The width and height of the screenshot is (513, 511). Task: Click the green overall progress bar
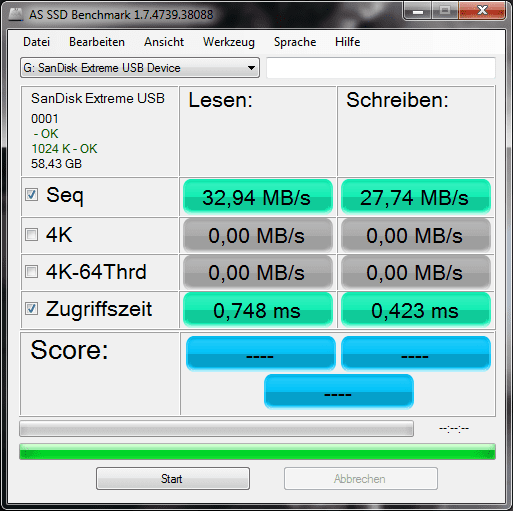point(257,452)
